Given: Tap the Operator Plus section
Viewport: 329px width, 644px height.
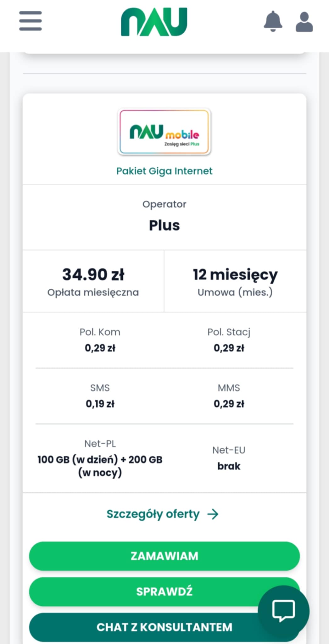Looking at the screenshot, I should [x=164, y=225].
